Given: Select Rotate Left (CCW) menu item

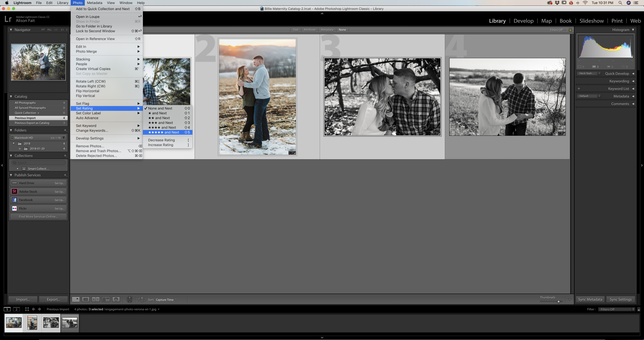Looking at the screenshot, I should (107, 82).
